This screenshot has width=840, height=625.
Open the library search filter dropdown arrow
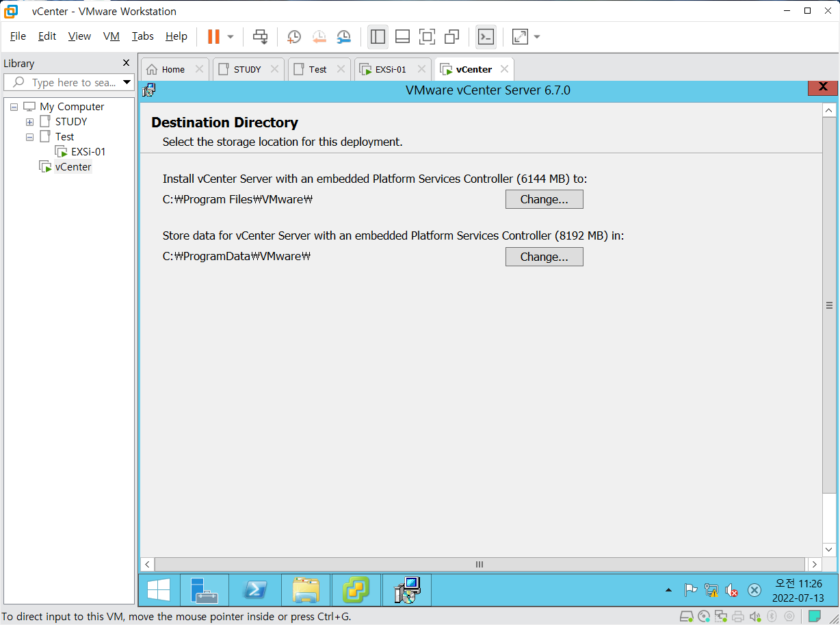pos(127,82)
